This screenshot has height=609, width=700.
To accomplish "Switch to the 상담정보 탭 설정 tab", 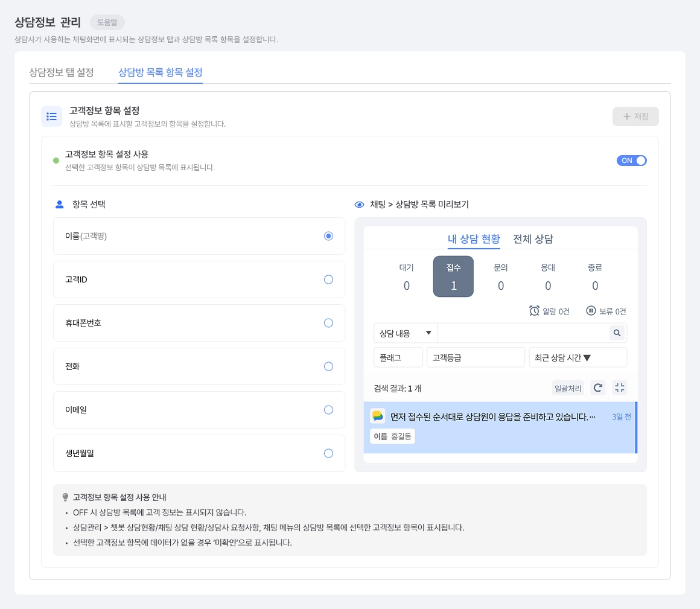I will click(x=62, y=72).
